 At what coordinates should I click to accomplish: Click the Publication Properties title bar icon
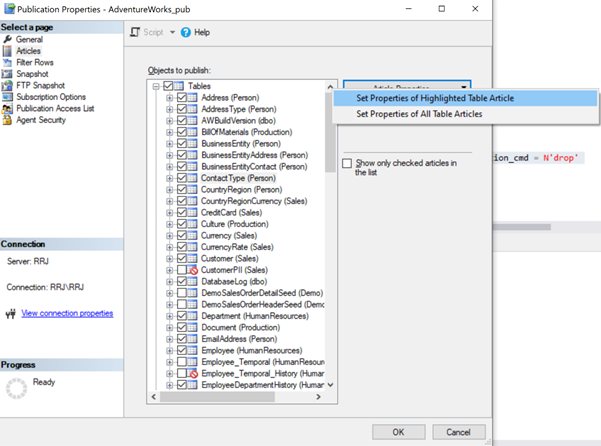click(x=9, y=8)
